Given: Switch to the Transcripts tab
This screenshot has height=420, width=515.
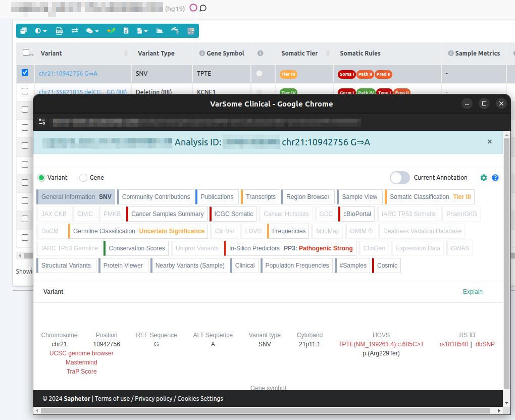Looking at the screenshot, I should click(x=261, y=197).
